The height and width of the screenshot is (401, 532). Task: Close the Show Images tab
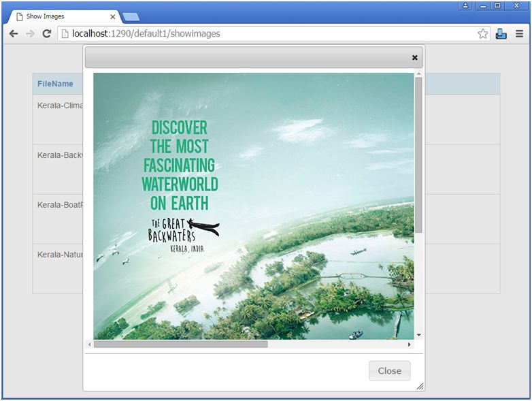(x=113, y=16)
